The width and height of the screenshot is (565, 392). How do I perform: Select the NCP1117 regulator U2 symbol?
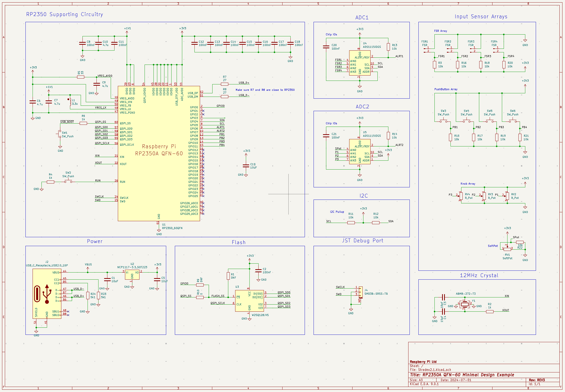(x=132, y=275)
